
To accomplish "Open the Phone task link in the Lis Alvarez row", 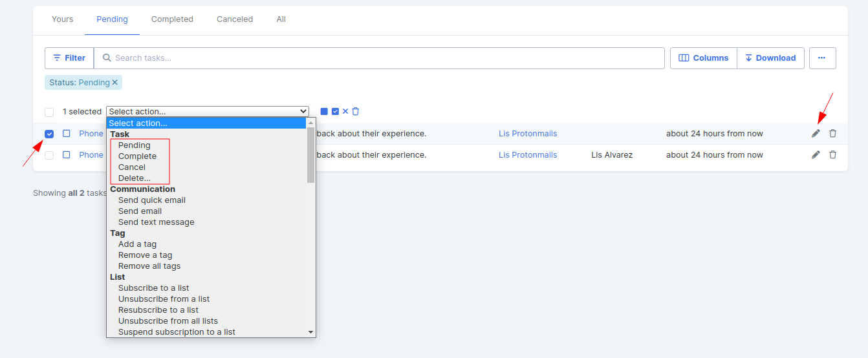I will [x=91, y=154].
